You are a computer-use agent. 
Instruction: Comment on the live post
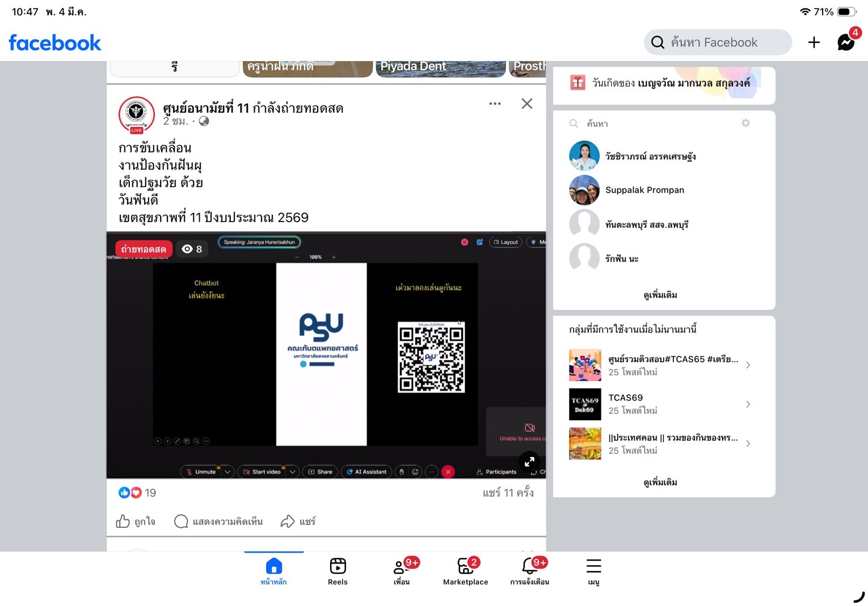(218, 522)
